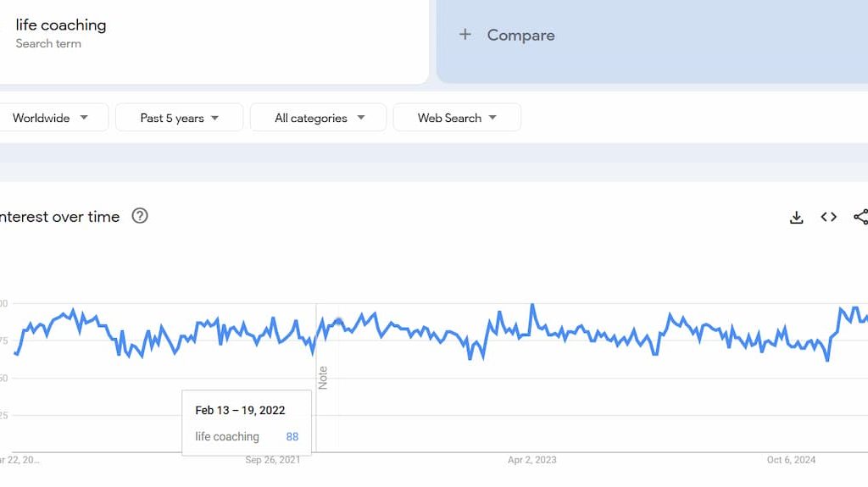Click the Oct 6, 2024 axis label

click(791, 460)
